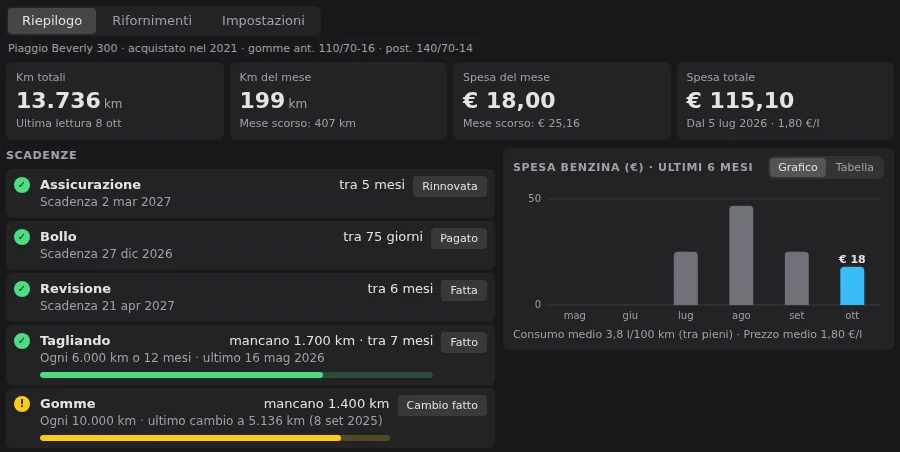Click the Tagliando row title
900x452 pixels.
pos(75,340)
